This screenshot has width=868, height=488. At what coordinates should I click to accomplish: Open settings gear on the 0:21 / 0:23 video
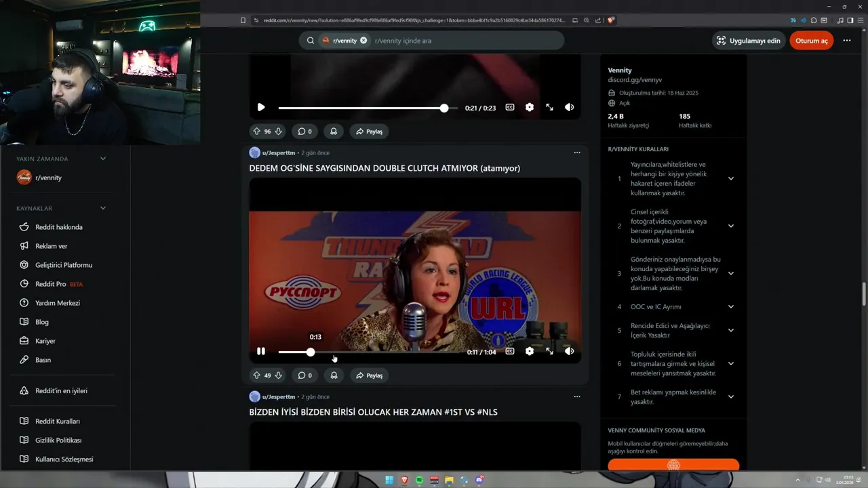point(530,107)
